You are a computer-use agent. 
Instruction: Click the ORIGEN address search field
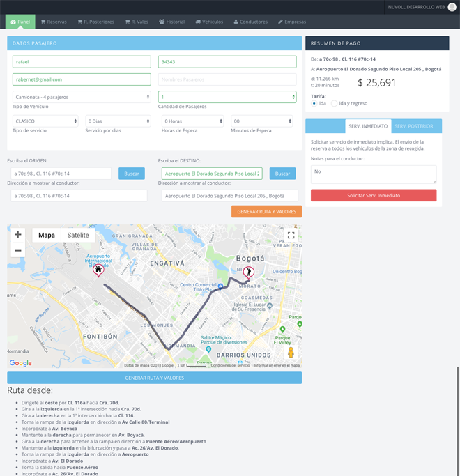pyautogui.click(x=61, y=174)
